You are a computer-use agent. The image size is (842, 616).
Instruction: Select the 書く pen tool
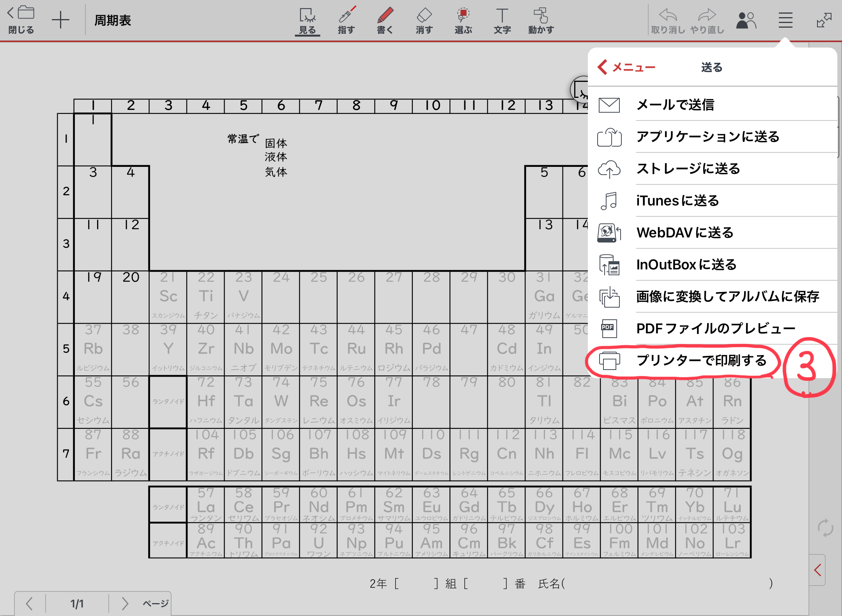point(385,21)
